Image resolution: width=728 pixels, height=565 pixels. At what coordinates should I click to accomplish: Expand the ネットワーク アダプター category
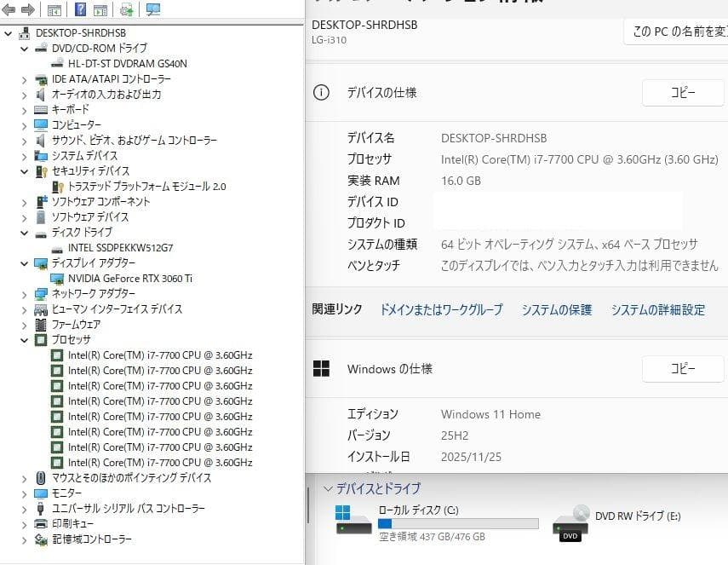(x=25, y=293)
